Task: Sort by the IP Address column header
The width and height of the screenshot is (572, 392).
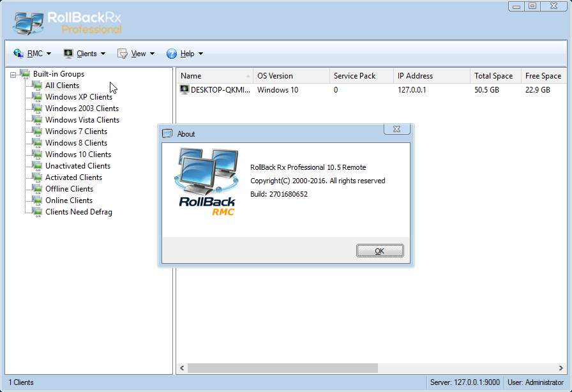Action: [415, 76]
